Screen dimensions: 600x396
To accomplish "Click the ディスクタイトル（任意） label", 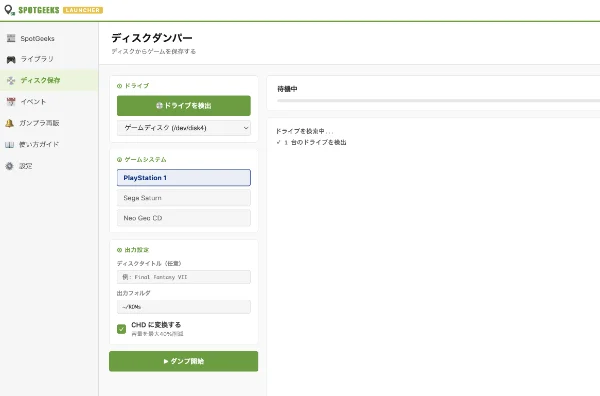I will (149, 264).
